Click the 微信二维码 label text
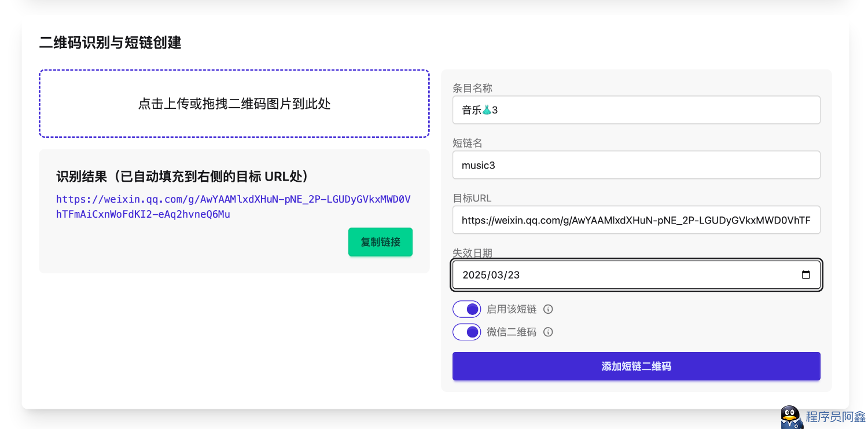This screenshot has width=868, height=429. pyautogui.click(x=512, y=332)
